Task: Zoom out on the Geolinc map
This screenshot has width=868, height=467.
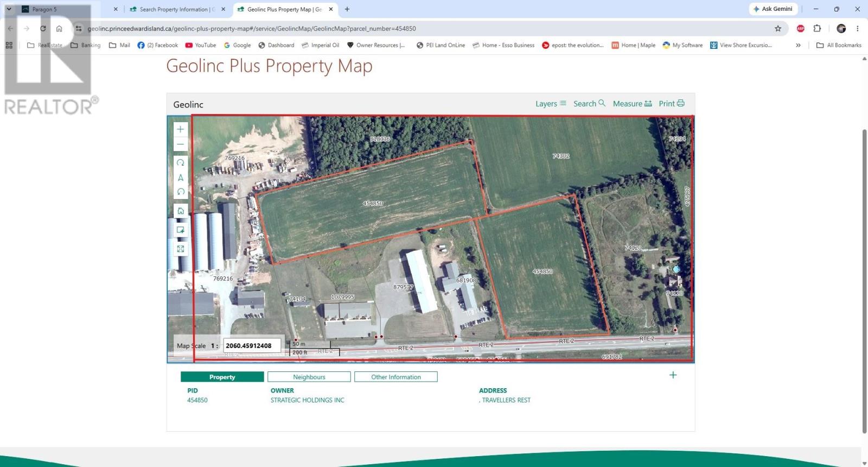Action: pos(181,144)
